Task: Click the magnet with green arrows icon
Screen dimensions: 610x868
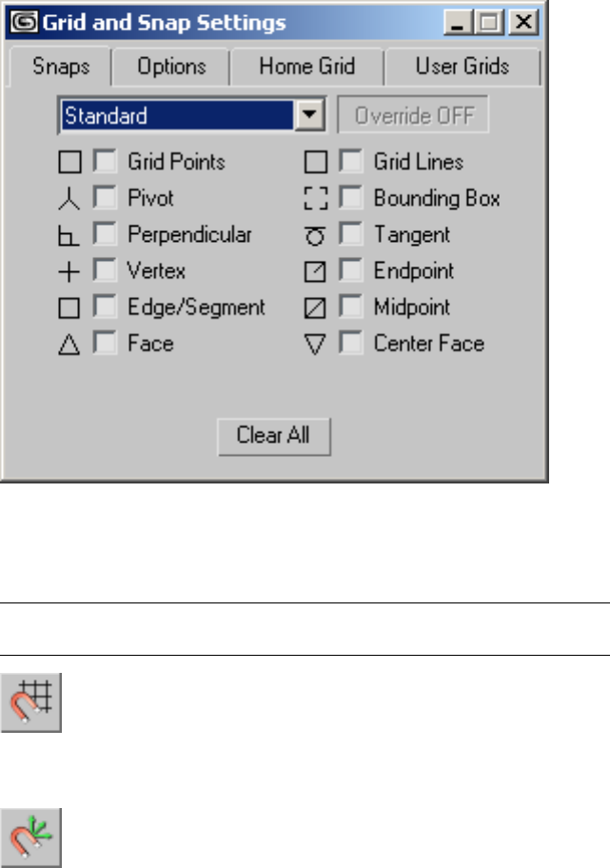Action: coord(31,836)
